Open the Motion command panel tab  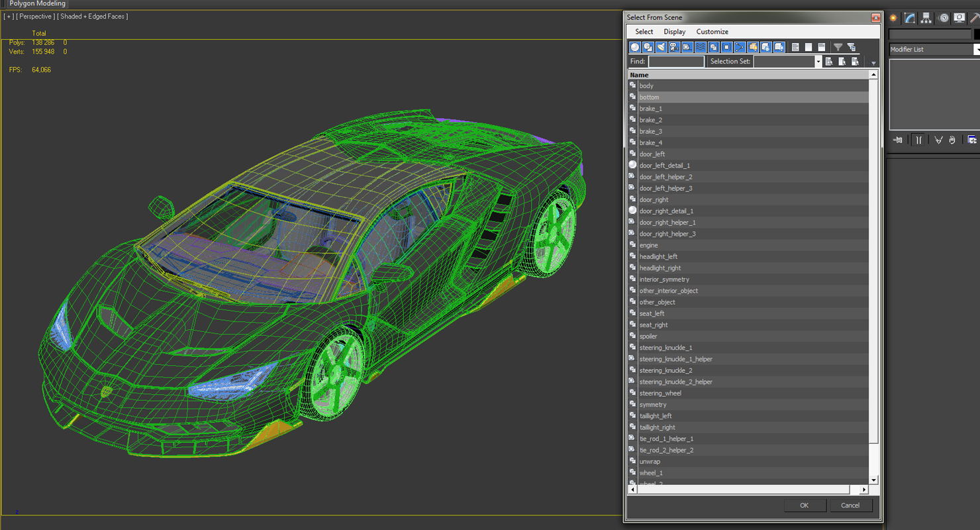(944, 18)
